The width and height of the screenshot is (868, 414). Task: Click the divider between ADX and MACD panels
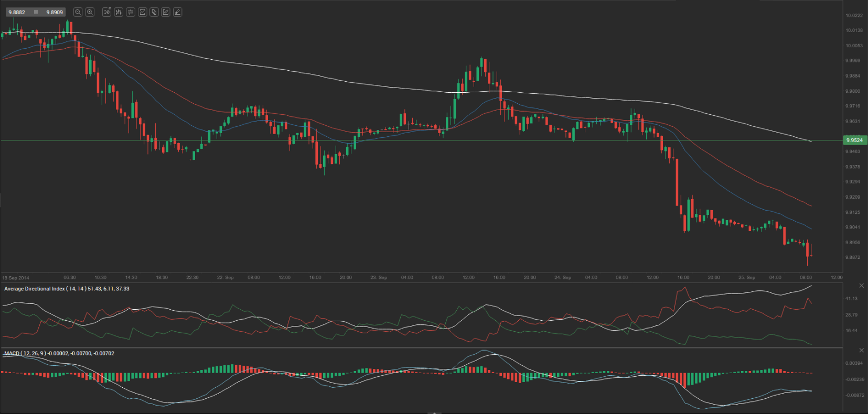tap(420, 347)
